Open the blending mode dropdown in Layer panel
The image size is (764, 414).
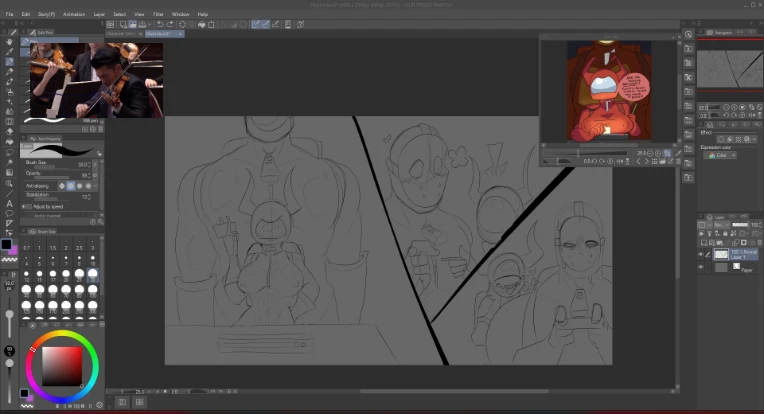click(720, 225)
